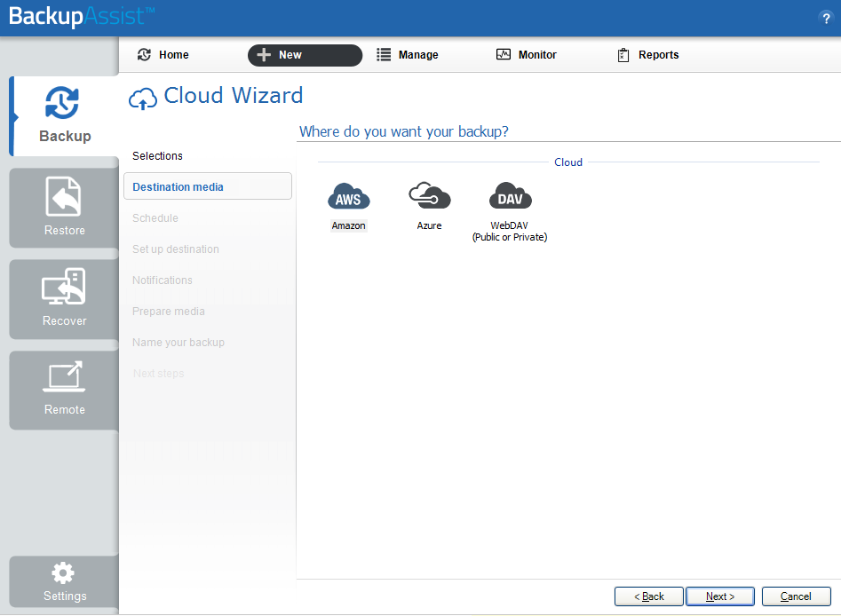Open the Set up destination step
841x616 pixels.
(175, 249)
